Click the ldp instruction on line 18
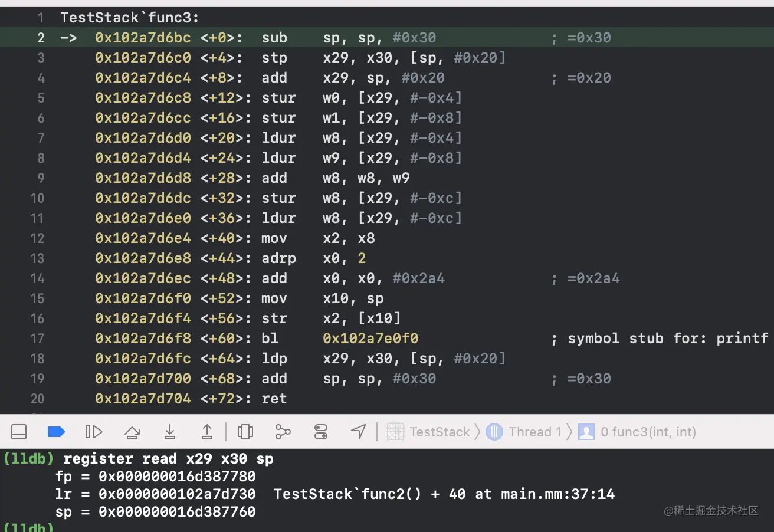The image size is (774, 532). [274, 359]
